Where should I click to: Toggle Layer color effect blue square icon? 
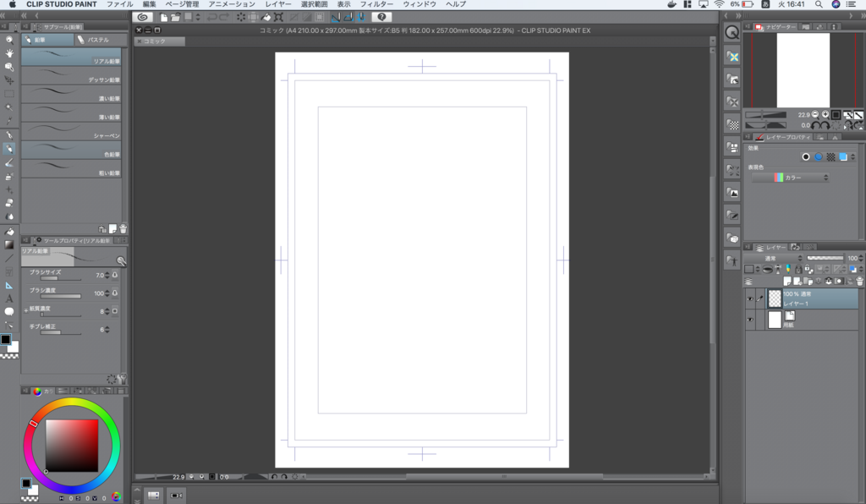pyautogui.click(x=843, y=156)
